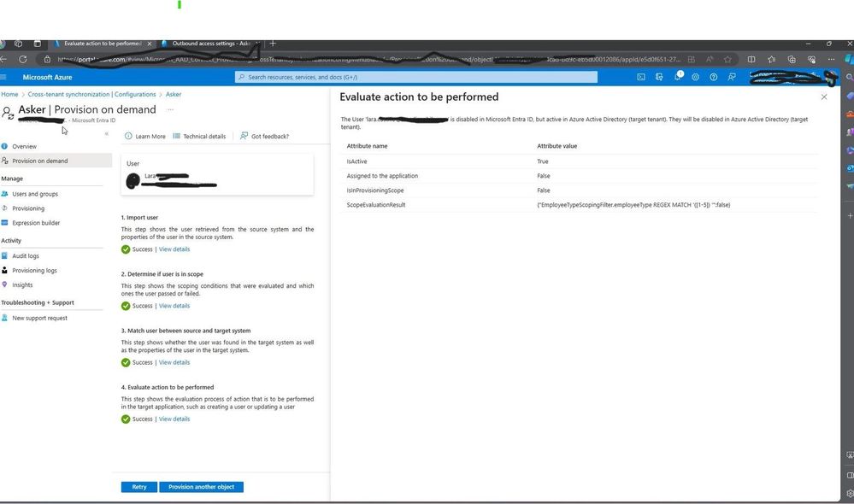
Task: Open browser workspaces icon
Action: (19, 44)
